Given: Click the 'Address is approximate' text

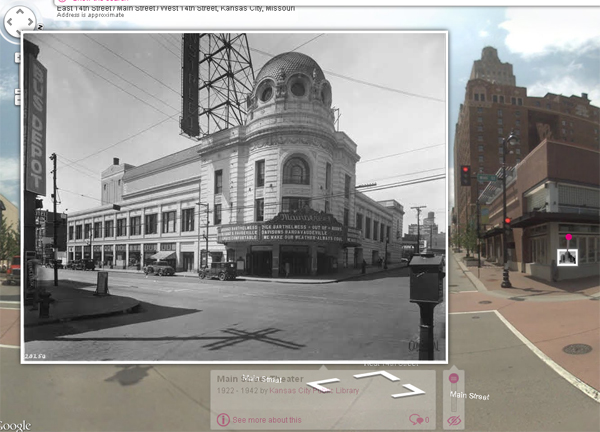Looking at the screenshot, I should (x=90, y=15).
